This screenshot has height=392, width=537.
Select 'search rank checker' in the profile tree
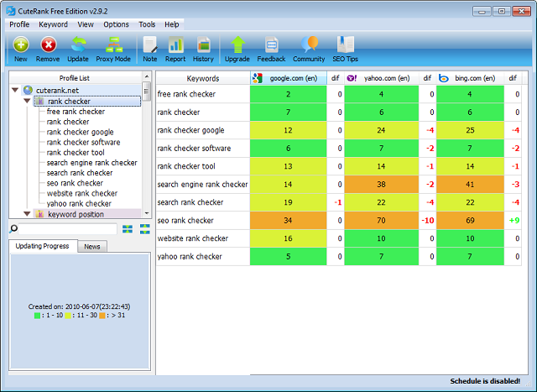[80, 173]
